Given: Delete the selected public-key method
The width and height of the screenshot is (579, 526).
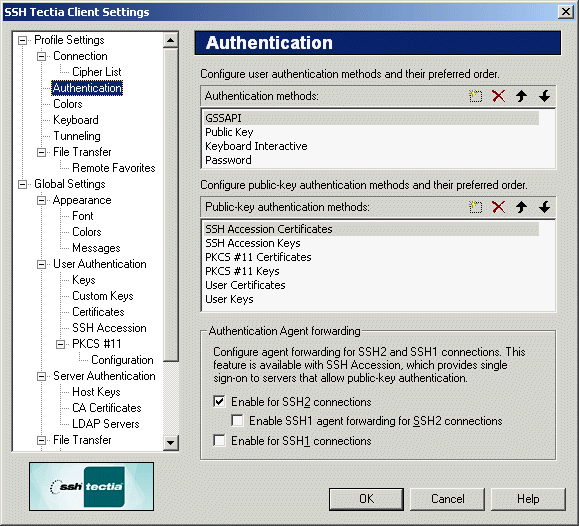Looking at the screenshot, I should pos(499,207).
